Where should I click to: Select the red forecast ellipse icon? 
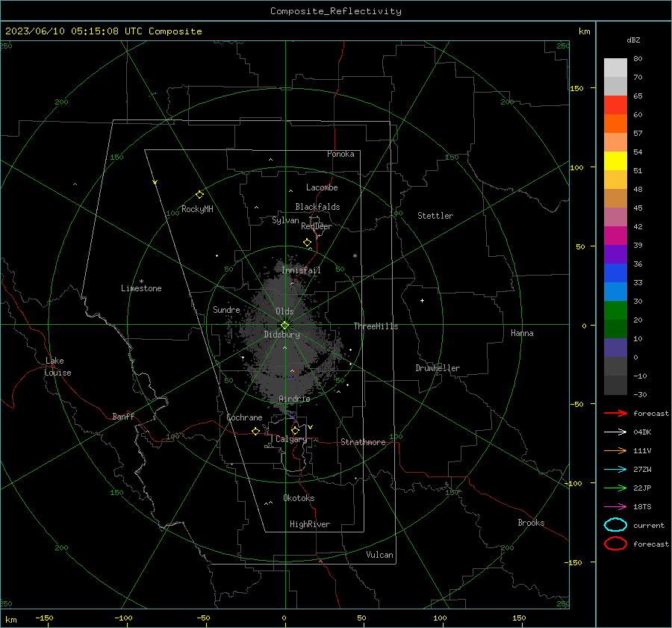(x=615, y=544)
